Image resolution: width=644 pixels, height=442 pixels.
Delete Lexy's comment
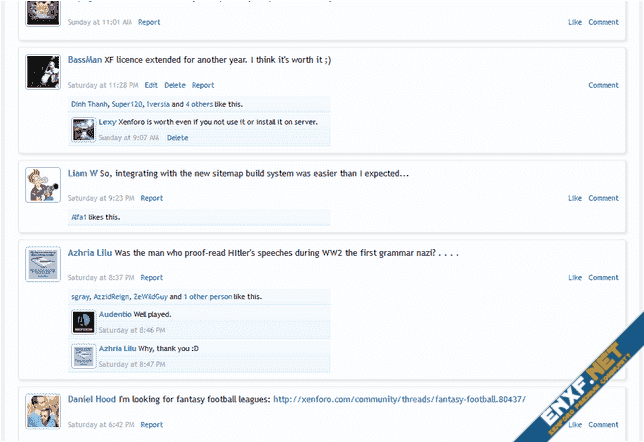(x=177, y=138)
